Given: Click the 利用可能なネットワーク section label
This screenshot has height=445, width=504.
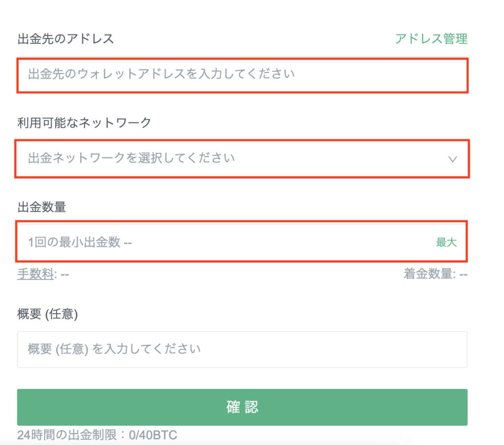Looking at the screenshot, I should pyautogui.click(x=84, y=122).
